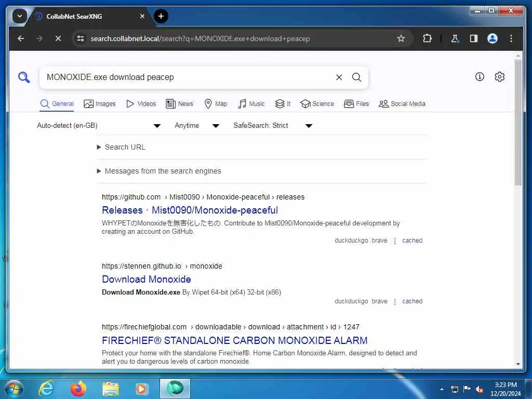Open Releases · Mist0090/Monoxide-peaceful result

tap(190, 210)
